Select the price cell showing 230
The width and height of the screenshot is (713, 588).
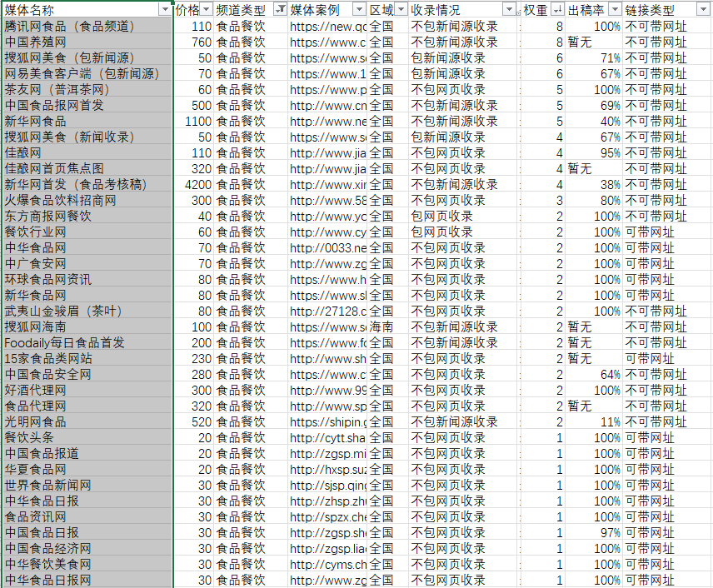pos(194,359)
